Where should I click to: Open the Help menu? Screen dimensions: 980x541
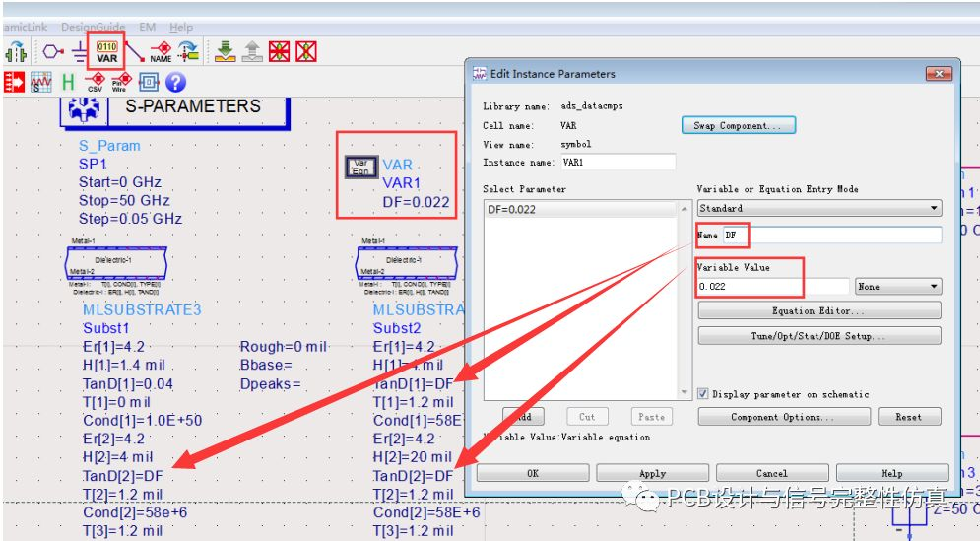(181, 27)
